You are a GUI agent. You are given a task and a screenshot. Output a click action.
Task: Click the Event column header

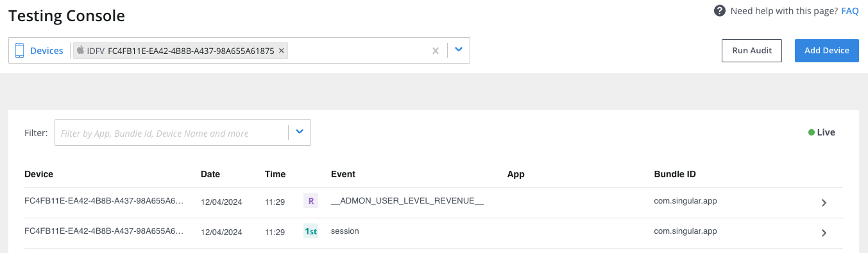(x=343, y=174)
